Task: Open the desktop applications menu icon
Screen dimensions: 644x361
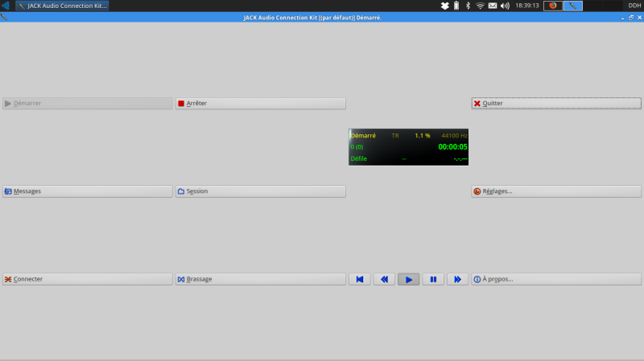Action: coord(6,6)
